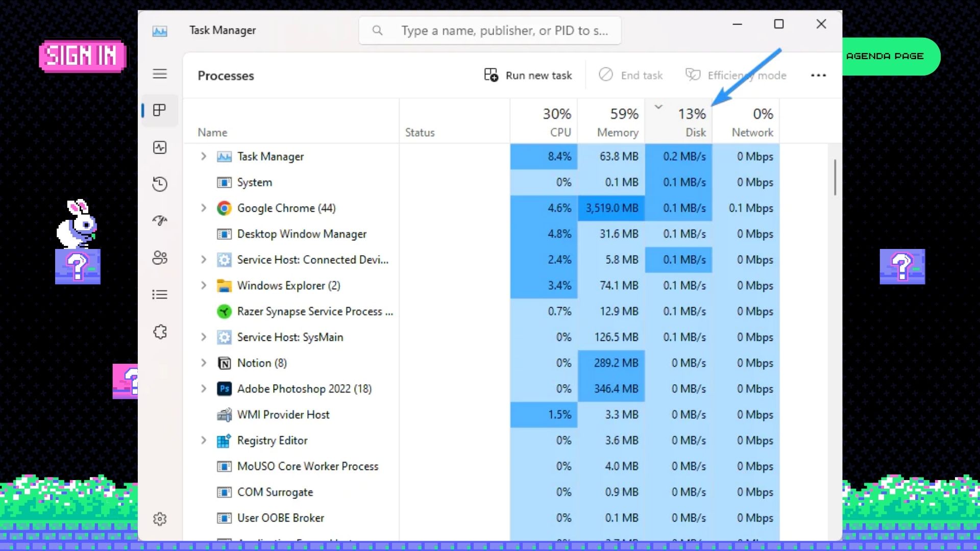This screenshot has height=551, width=980.
Task: Click the process list vertical scrollbar
Action: coord(835,177)
